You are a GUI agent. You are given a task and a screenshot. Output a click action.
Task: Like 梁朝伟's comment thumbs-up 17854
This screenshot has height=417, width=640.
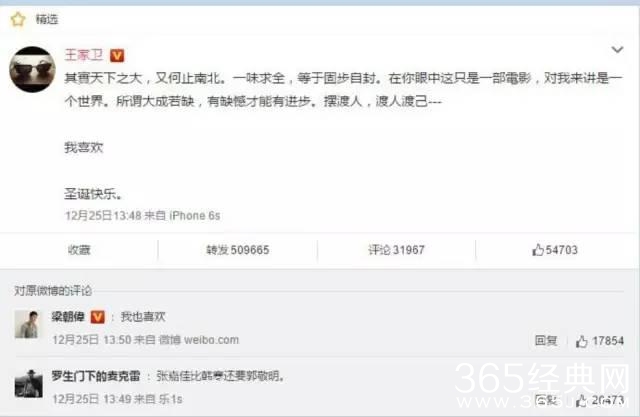point(600,341)
